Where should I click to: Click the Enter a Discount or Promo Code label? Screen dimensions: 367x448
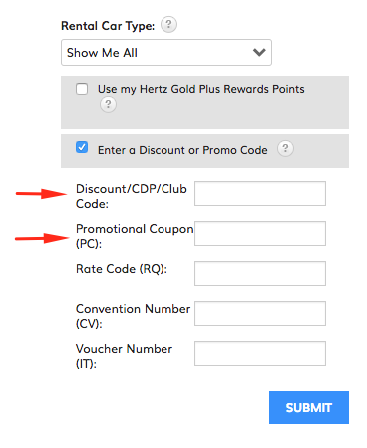pos(183,150)
